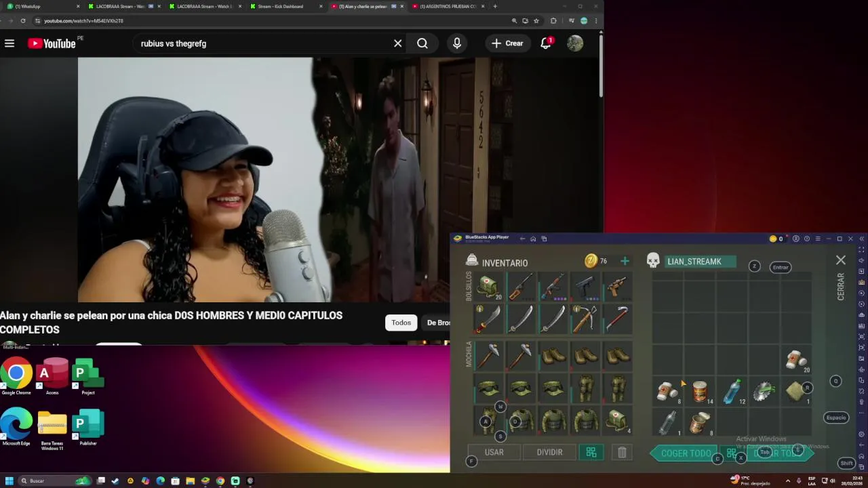Pick the bandages stack of 8 in loot
868x488 pixels.
(669, 391)
